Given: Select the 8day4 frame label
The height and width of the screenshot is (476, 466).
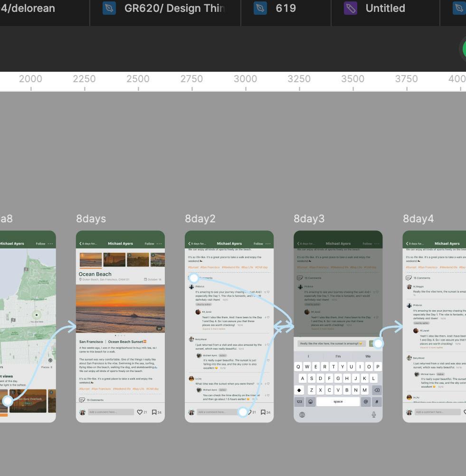Looking at the screenshot, I should point(418,219).
